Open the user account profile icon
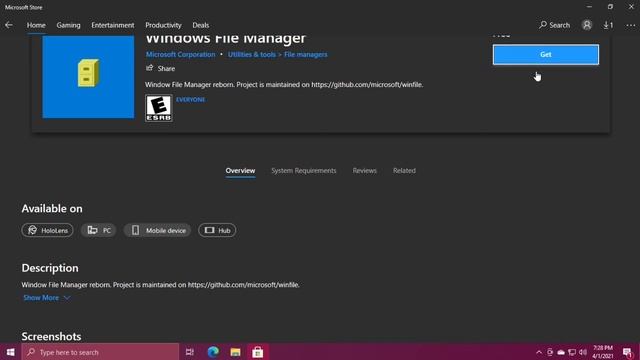Viewport: 640px width, 360px height. pyautogui.click(x=587, y=25)
